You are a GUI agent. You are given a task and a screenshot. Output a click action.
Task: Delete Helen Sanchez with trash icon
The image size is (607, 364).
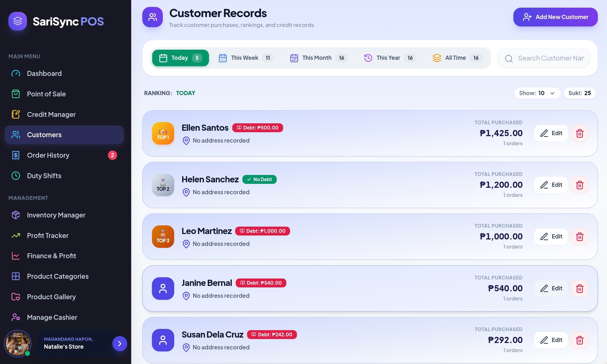pos(580,185)
